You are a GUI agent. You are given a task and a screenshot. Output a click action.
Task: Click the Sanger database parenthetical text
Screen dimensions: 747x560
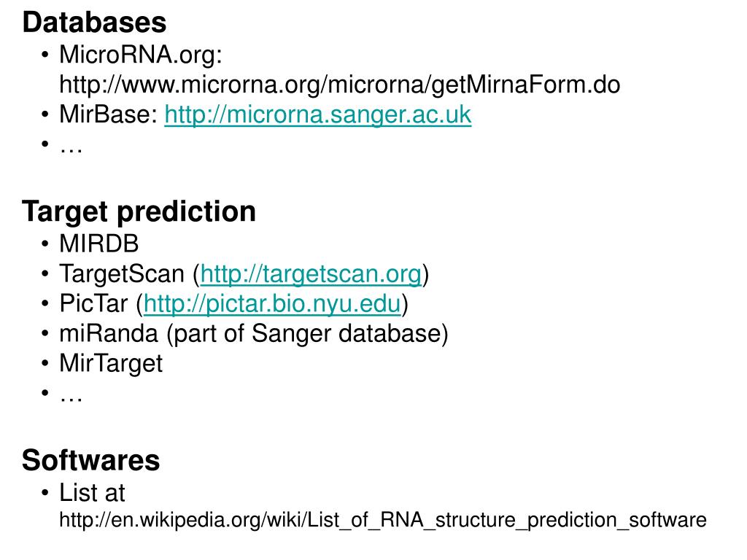(307, 334)
